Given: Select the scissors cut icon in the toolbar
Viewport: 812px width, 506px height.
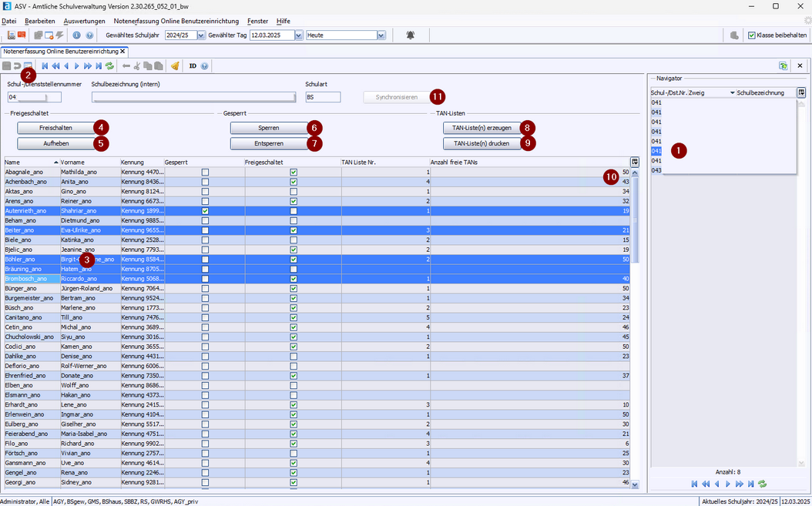Looking at the screenshot, I should [x=137, y=65].
